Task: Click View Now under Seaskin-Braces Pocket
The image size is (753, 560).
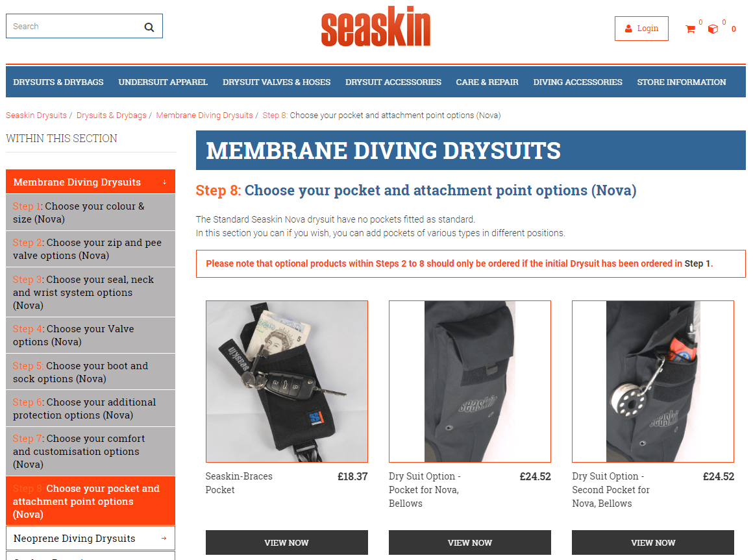Action: [x=287, y=542]
